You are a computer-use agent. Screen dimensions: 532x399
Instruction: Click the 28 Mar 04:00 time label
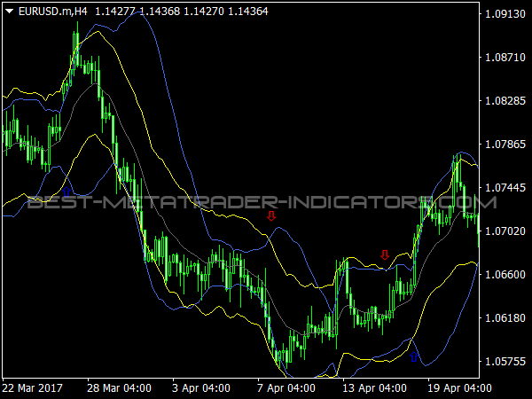pos(119,387)
